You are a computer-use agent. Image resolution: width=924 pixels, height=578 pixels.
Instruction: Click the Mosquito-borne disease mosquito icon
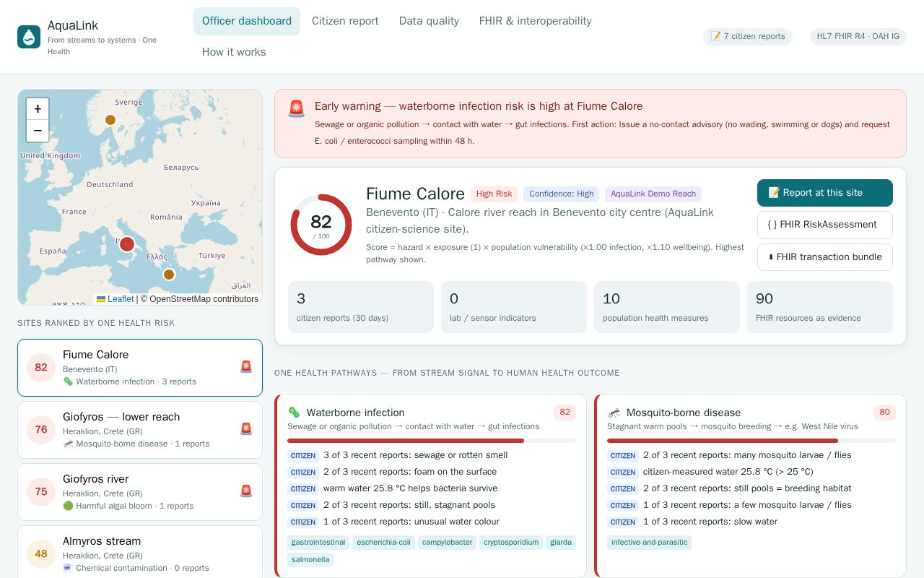coord(614,413)
